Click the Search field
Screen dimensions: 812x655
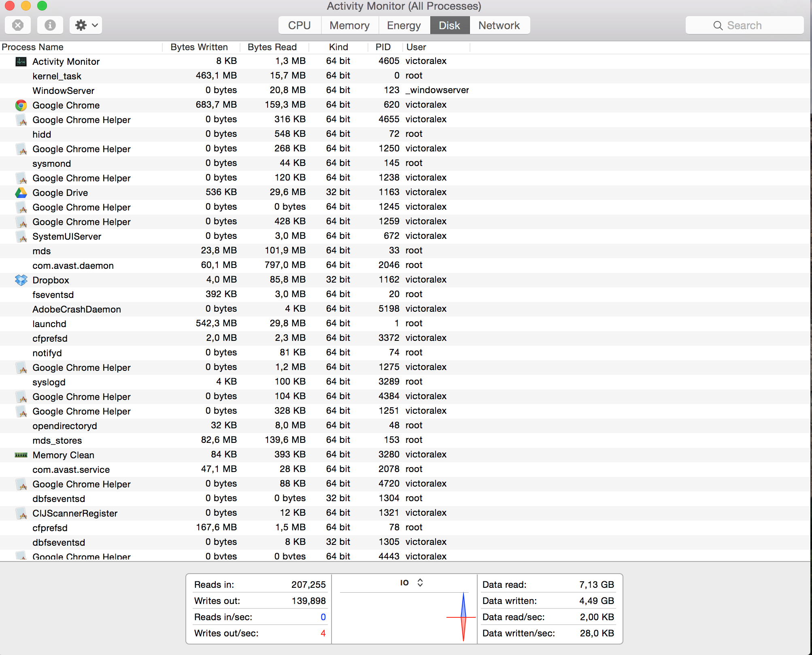click(744, 26)
